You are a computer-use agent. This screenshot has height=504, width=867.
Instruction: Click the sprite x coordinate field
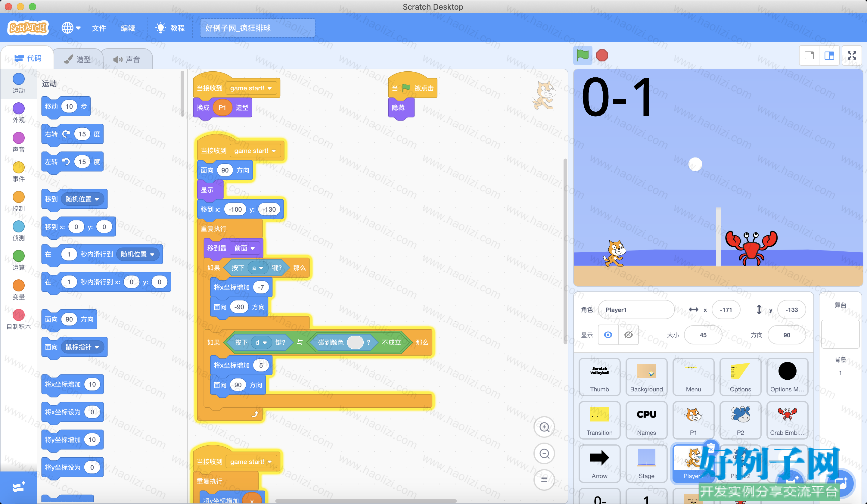[726, 310]
